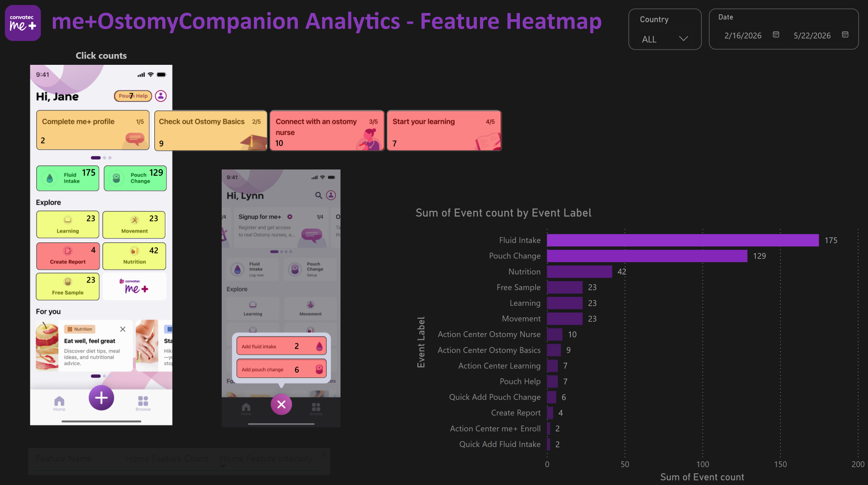Viewport: 868px width, 485px height.
Task: Edit the end date 5/22/2026 field
Action: [812, 35]
